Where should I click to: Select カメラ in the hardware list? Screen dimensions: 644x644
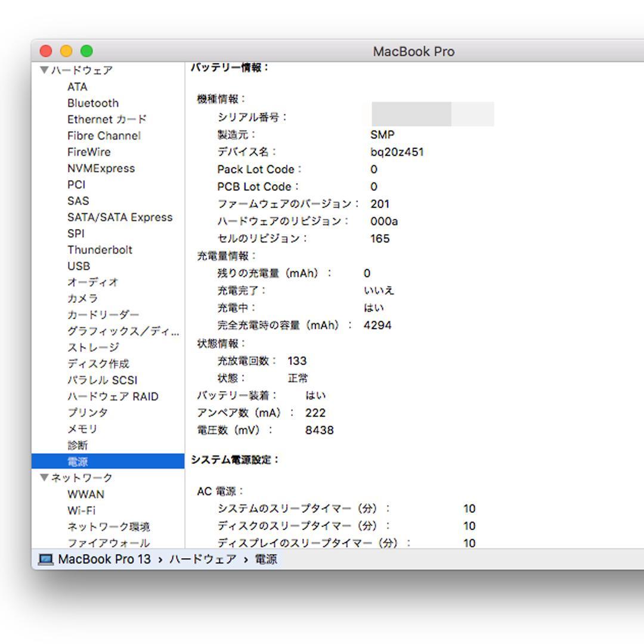click(82, 299)
